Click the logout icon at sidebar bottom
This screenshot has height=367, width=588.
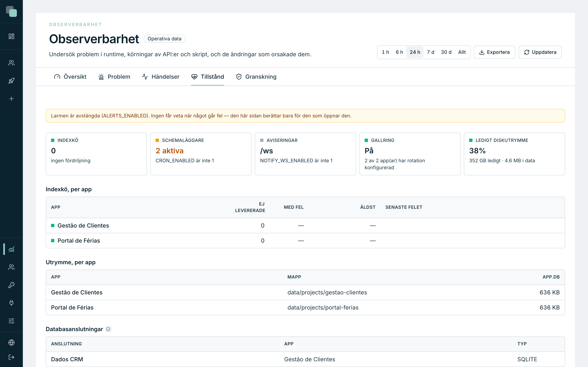[x=11, y=357]
